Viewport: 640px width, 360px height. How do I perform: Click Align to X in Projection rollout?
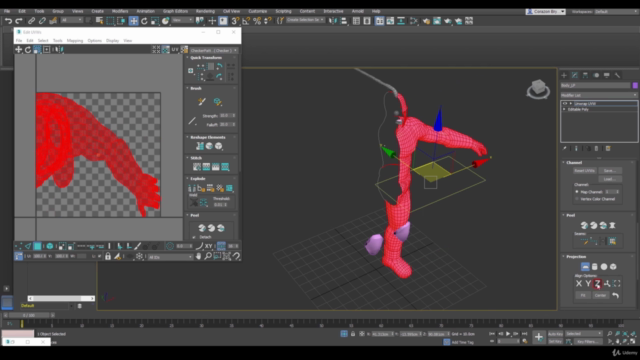(x=579, y=283)
